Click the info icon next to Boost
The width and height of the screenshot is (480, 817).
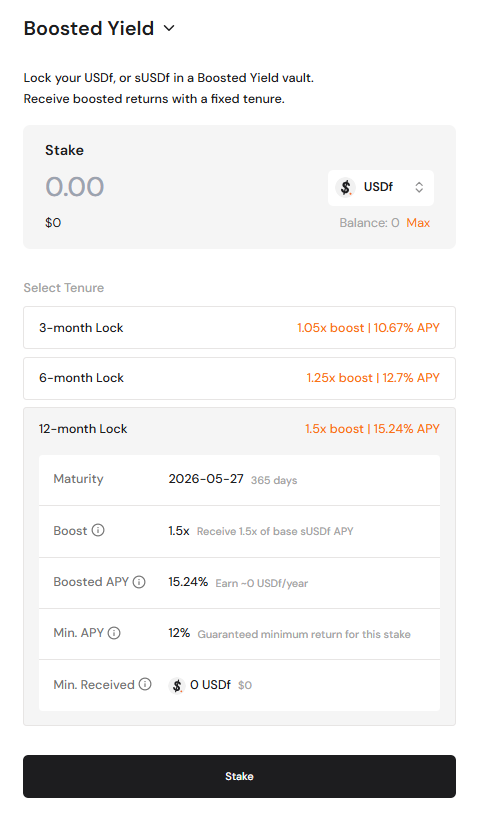click(x=98, y=530)
